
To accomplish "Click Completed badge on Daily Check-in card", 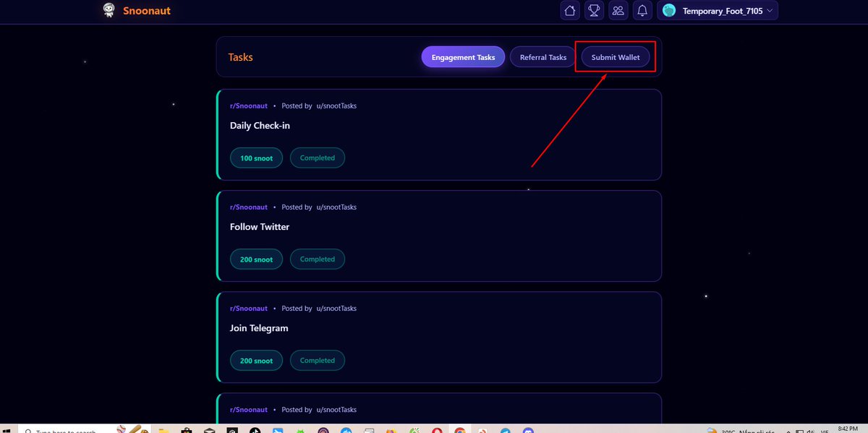I will click(318, 158).
